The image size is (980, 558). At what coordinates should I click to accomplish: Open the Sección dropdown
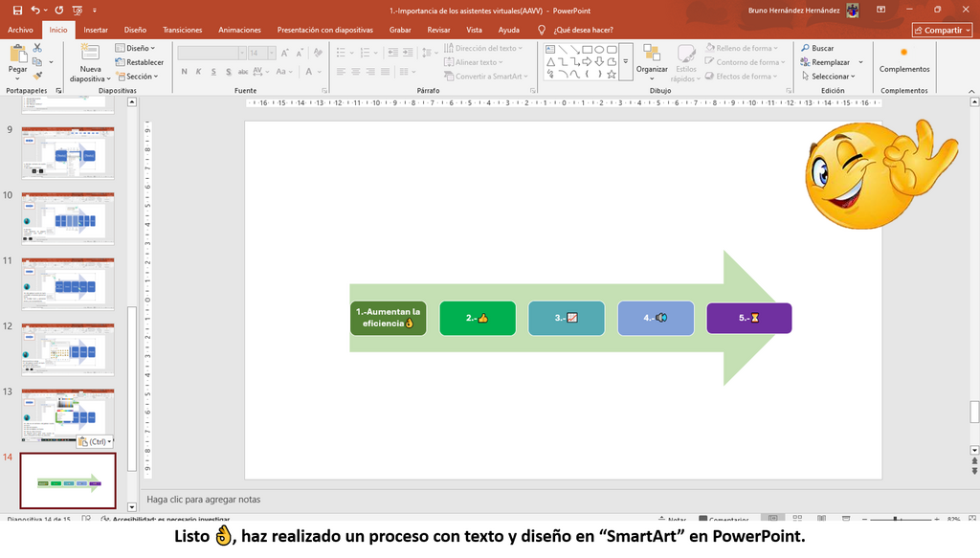137,77
